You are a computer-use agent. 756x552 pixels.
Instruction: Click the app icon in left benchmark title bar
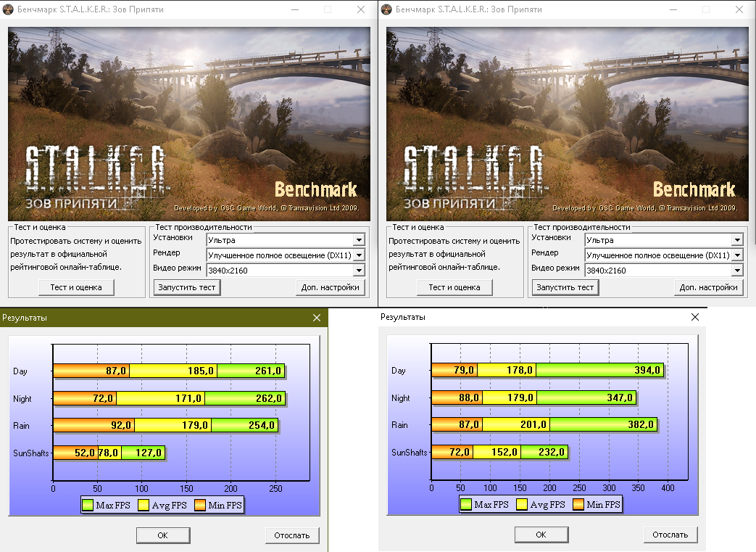[x=8, y=9]
